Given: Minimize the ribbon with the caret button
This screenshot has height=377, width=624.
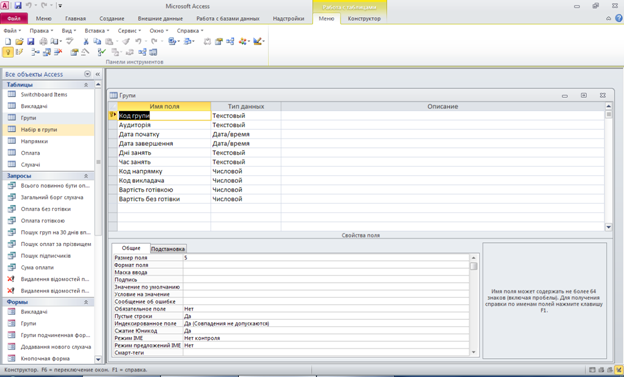Looking at the screenshot, I should click(608, 18).
